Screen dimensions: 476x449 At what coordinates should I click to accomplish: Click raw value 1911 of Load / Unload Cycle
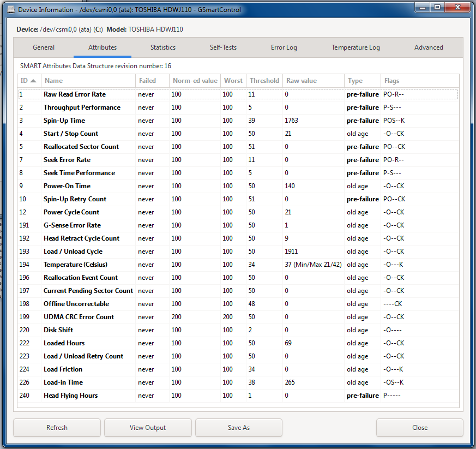pyautogui.click(x=291, y=252)
